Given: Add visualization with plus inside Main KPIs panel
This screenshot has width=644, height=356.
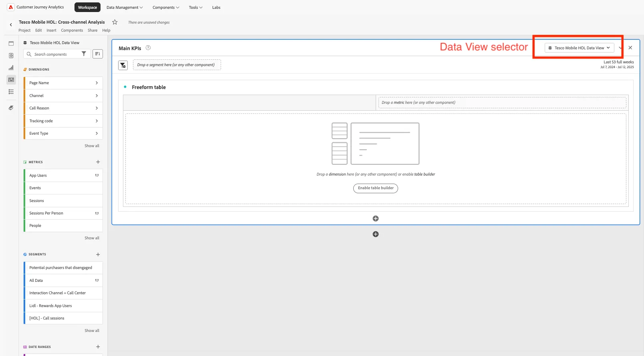Looking at the screenshot, I should [x=376, y=218].
